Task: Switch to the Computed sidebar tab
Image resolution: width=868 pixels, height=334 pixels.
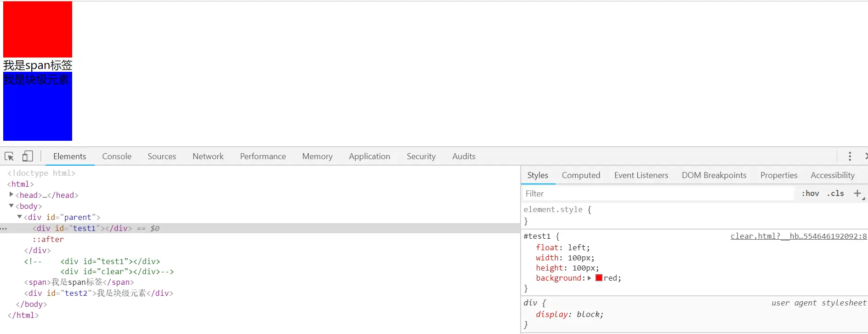Action: click(x=581, y=175)
